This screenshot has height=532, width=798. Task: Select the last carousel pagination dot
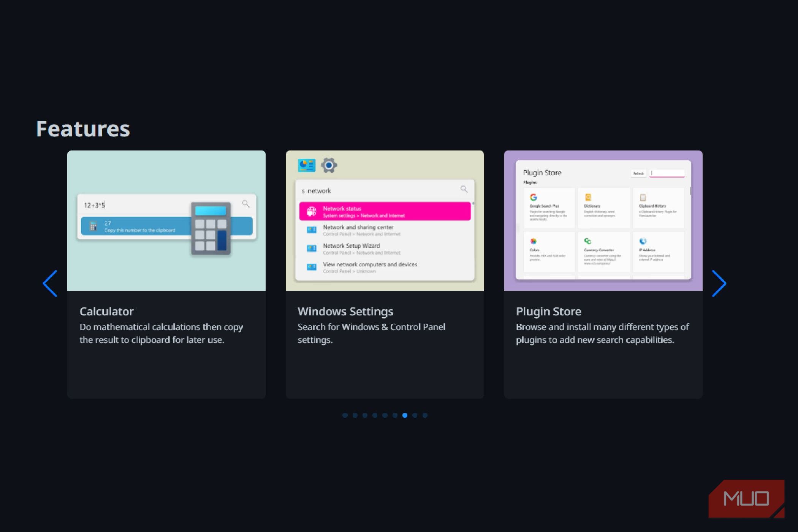pyautogui.click(x=425, y=415)
